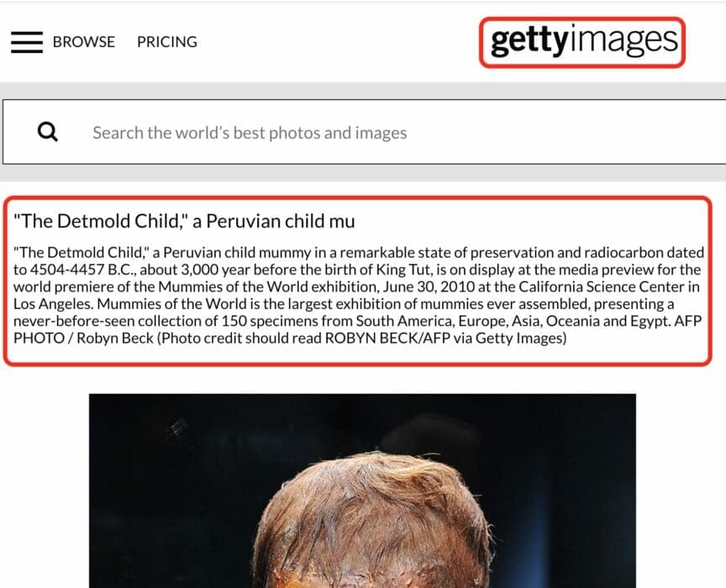Click the gettyimages logo

583,41
